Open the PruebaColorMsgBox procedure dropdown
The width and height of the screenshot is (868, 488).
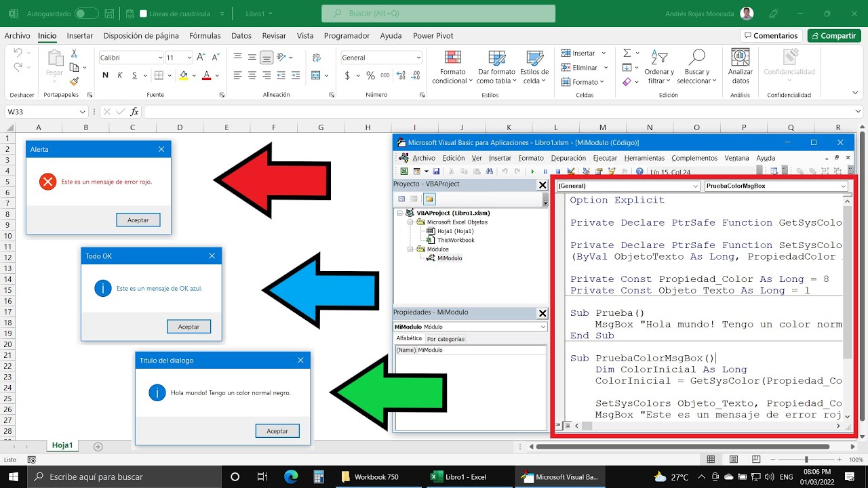(x=844, y=186)
